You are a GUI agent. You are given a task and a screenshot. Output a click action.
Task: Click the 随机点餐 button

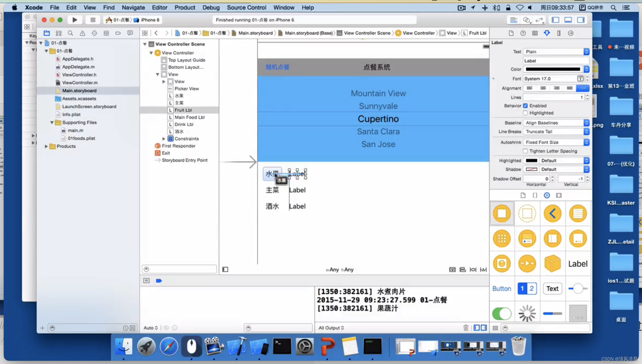[277, 67]
